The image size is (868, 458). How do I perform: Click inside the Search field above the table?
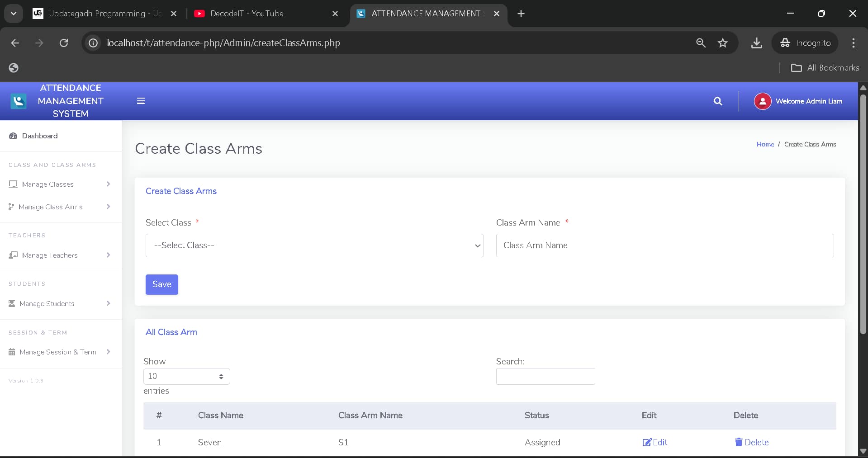(545, 376)
